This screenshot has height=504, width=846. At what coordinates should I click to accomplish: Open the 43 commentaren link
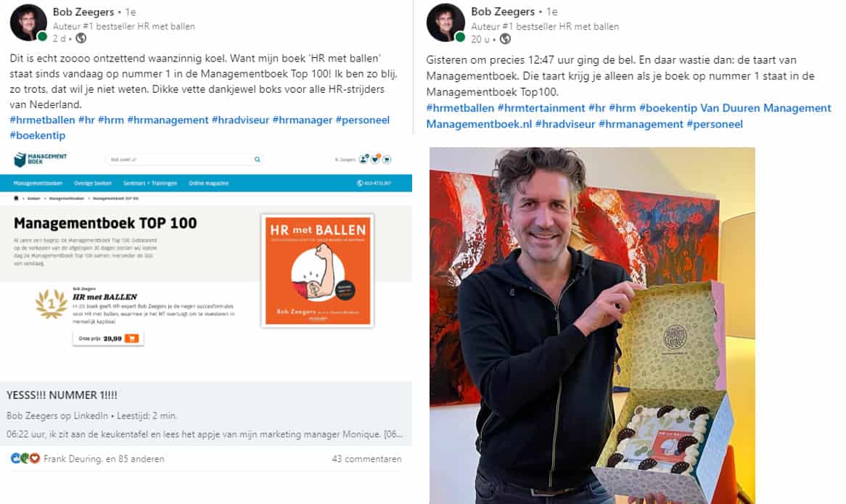coord(366,459)
